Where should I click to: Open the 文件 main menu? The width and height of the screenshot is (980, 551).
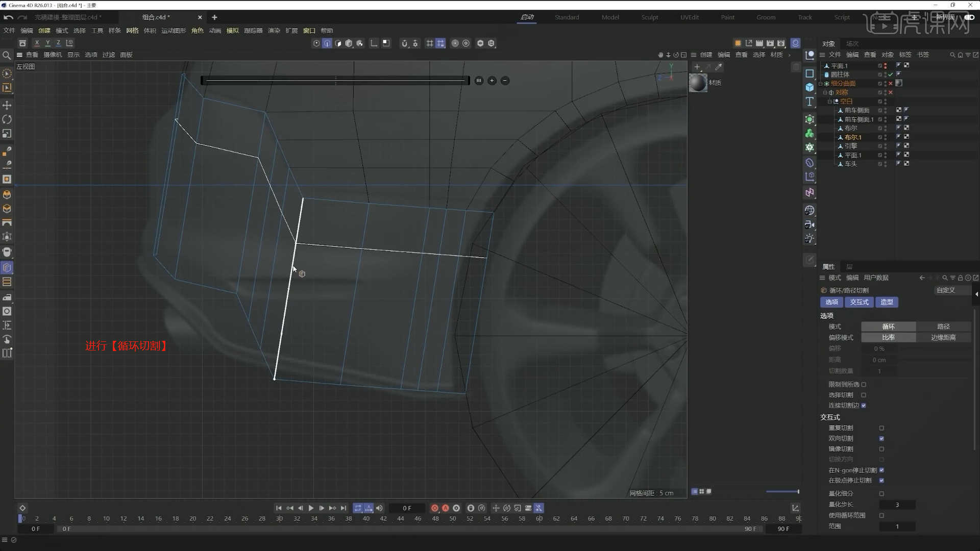point(9,31)
